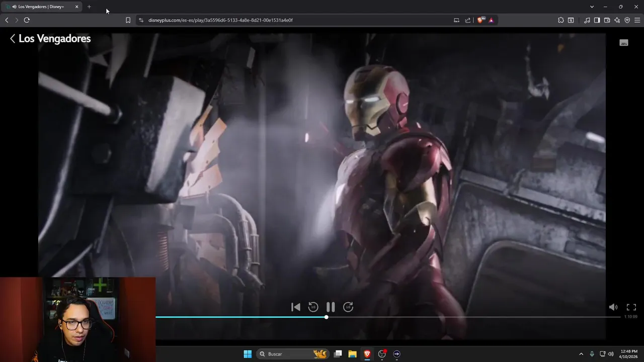644x362 pixels.
Task: Expand the tab list dropdown chevron
Action: 592,7
